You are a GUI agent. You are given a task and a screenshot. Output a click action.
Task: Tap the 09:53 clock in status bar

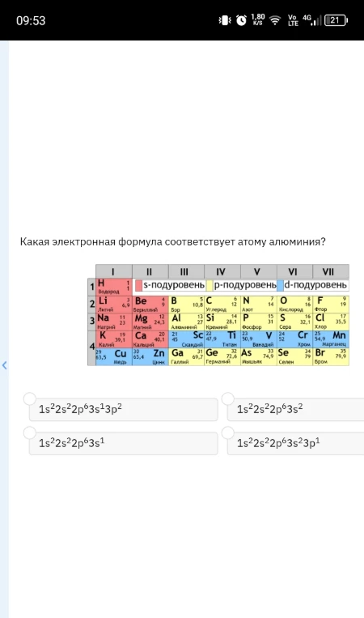pos(31,20)
